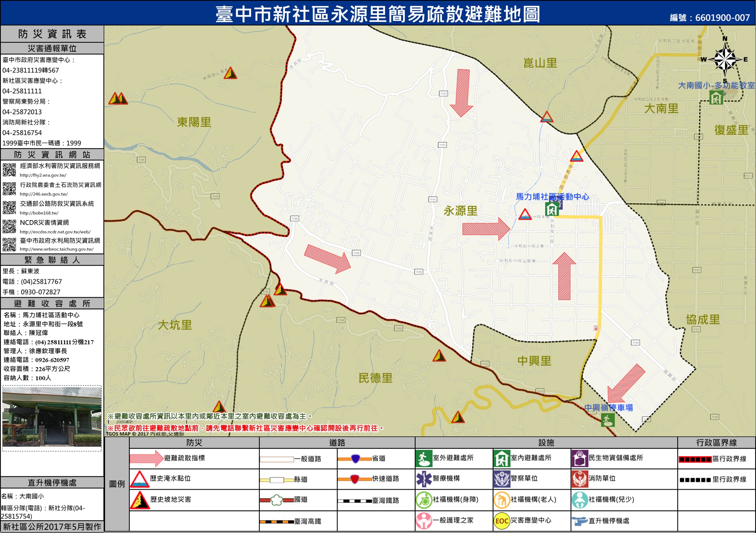Click the flood point icon near 崑山里 boundary
Viewport: 756px width, 533px height.
(x=547, y=117)
